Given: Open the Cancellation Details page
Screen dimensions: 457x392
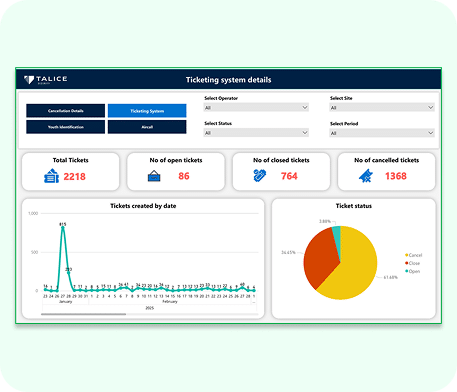Looking at the screenshot, I should (x=66, y=111).
